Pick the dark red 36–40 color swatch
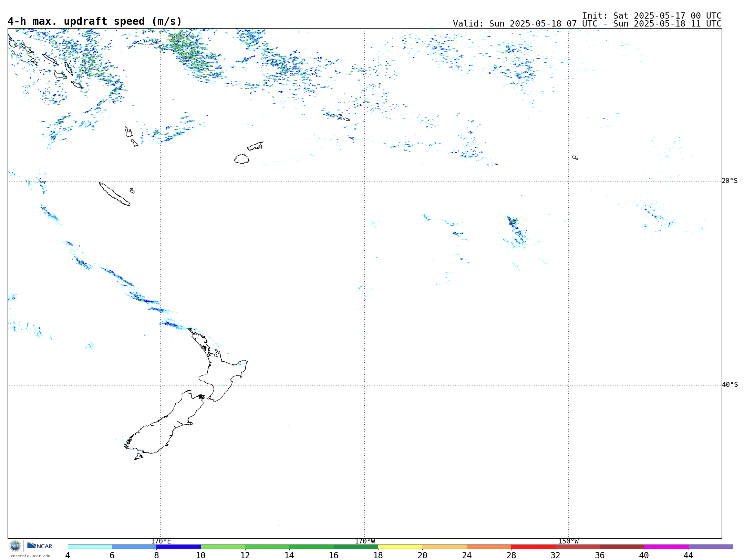 click(x=622, y=547)
